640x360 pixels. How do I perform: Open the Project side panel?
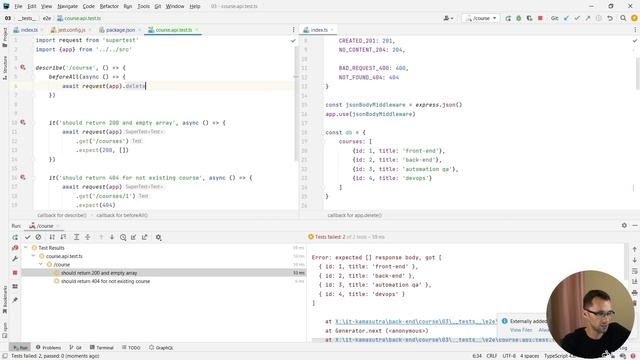coord(4,37)
